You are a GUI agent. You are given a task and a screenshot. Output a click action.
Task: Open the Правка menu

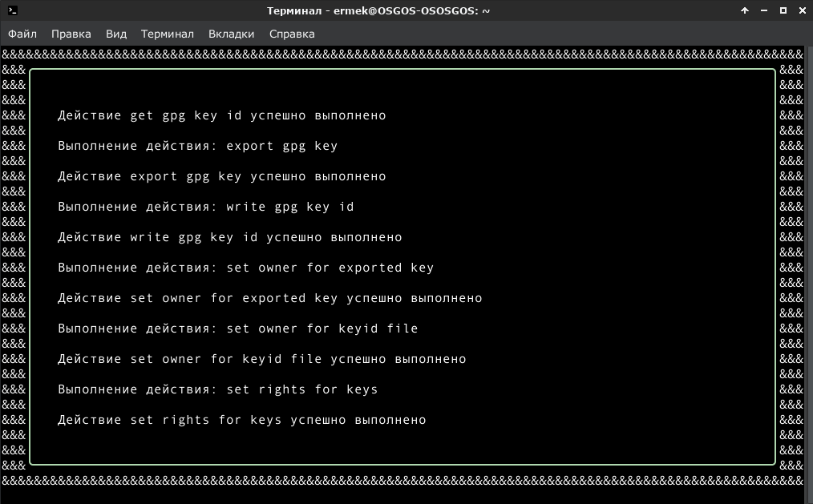click(71, 34)
